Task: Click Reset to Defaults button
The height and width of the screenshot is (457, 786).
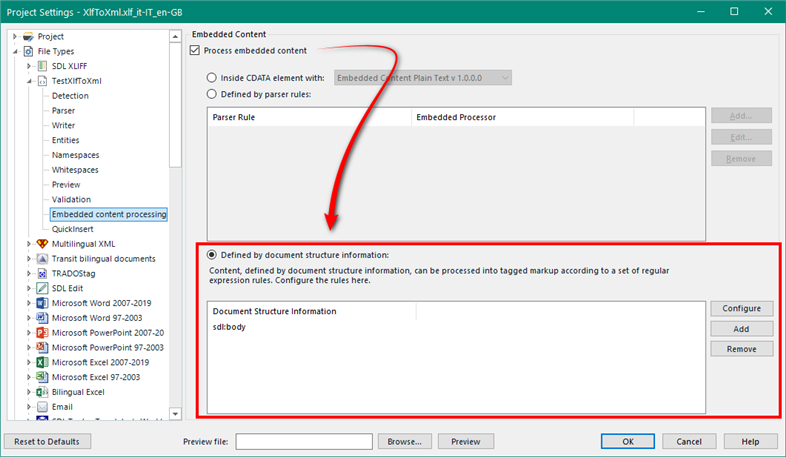Action: 47,441
